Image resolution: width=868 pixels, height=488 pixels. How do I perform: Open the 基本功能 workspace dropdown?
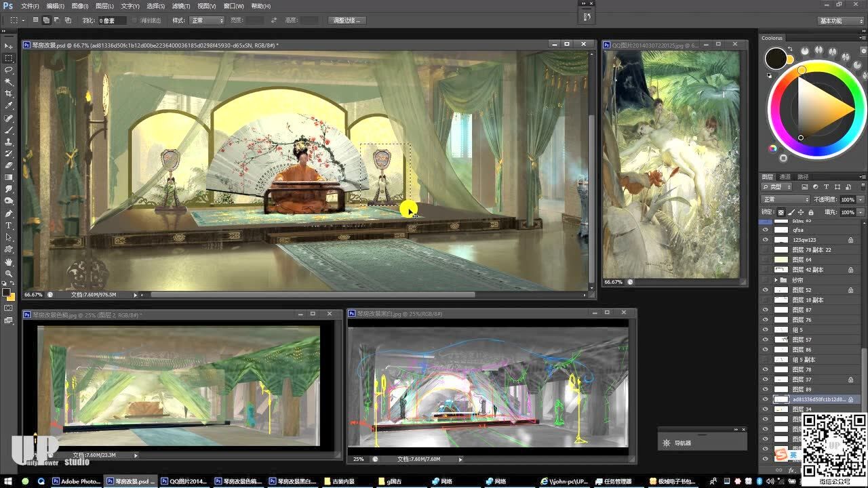point(840,20)
